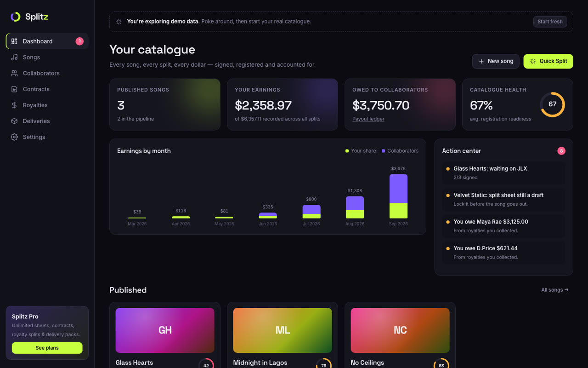Open the Velvet Static draft action
The width and height of the screenshot is (588, 368).
[x=504, y=200]
